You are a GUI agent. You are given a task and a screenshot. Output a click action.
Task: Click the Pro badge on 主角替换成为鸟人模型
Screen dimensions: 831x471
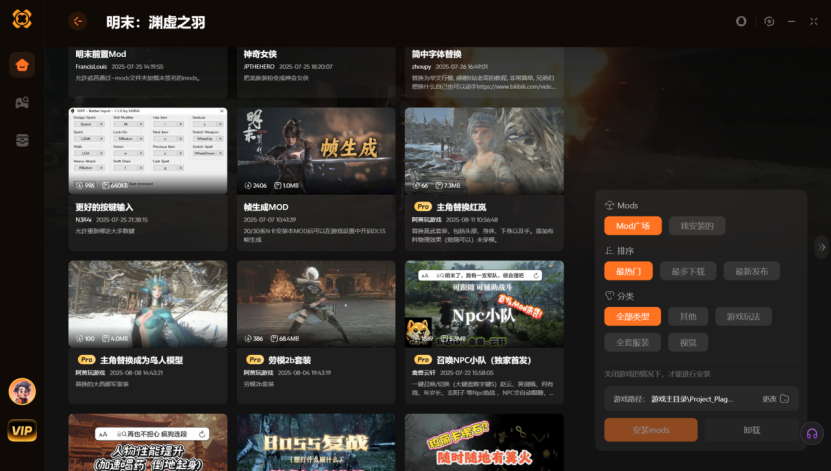tap(86, 360)
